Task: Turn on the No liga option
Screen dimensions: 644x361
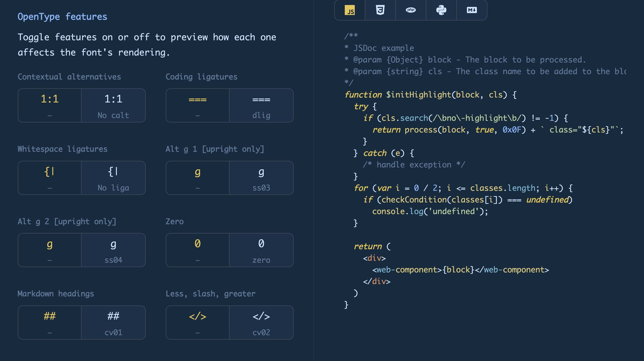Action: point(113,178)
